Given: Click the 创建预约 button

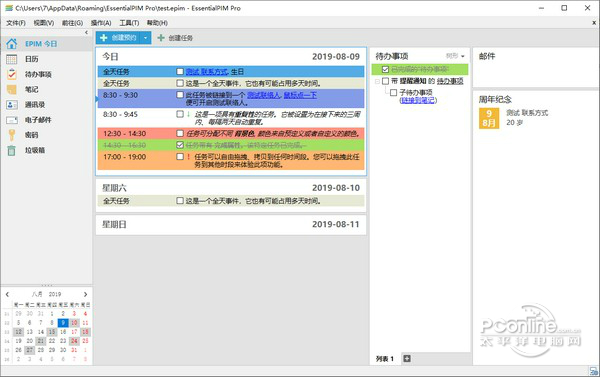Looking at the screenshot, I should pos(118,38).
